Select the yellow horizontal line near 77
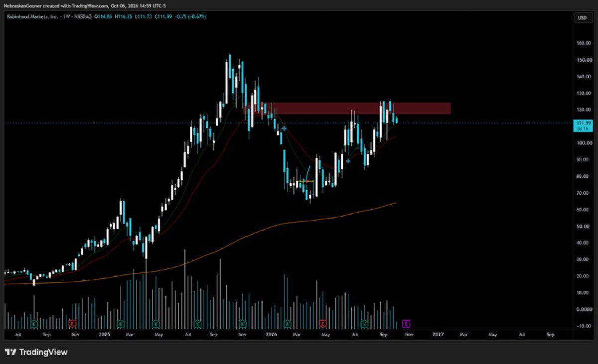The width and height of the screenshot is (598, 364). click(305, 181)
